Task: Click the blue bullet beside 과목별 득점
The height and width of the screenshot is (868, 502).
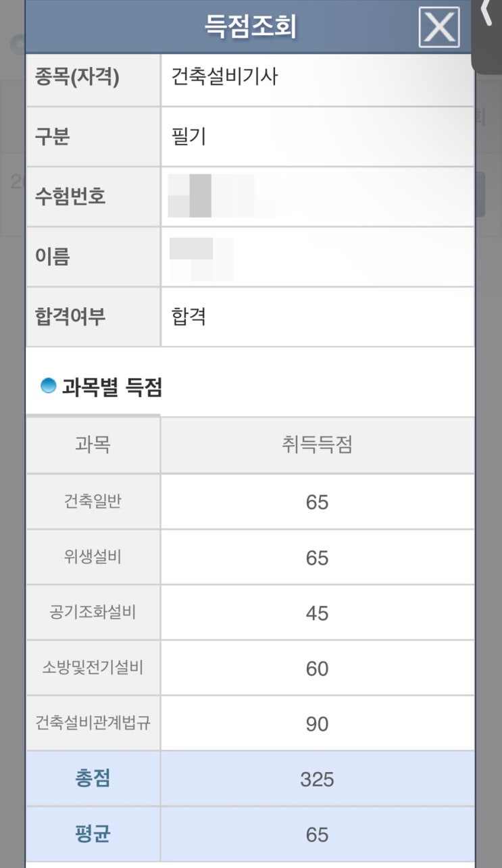Action: (48, 386)
